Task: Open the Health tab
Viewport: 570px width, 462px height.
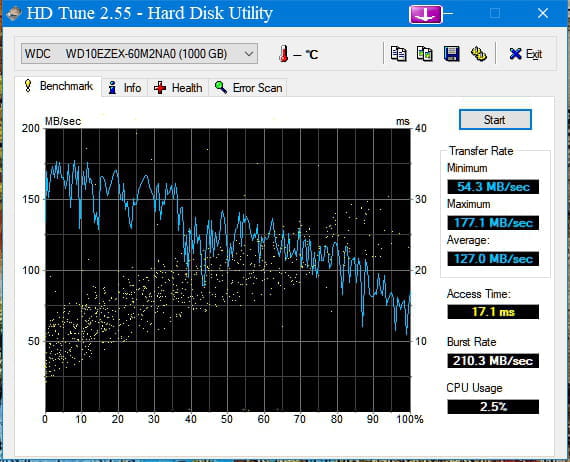Action: [178, 88]
